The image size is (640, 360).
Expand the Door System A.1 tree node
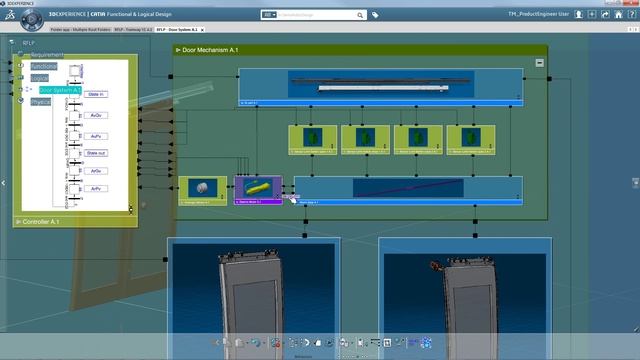click(20, 89)
